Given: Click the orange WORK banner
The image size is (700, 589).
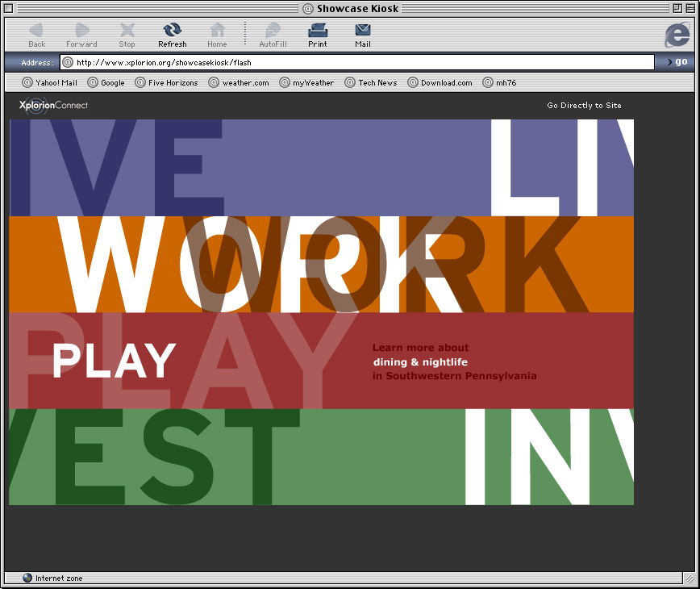Looking at the screenshot, I should (x=323, y=264).
